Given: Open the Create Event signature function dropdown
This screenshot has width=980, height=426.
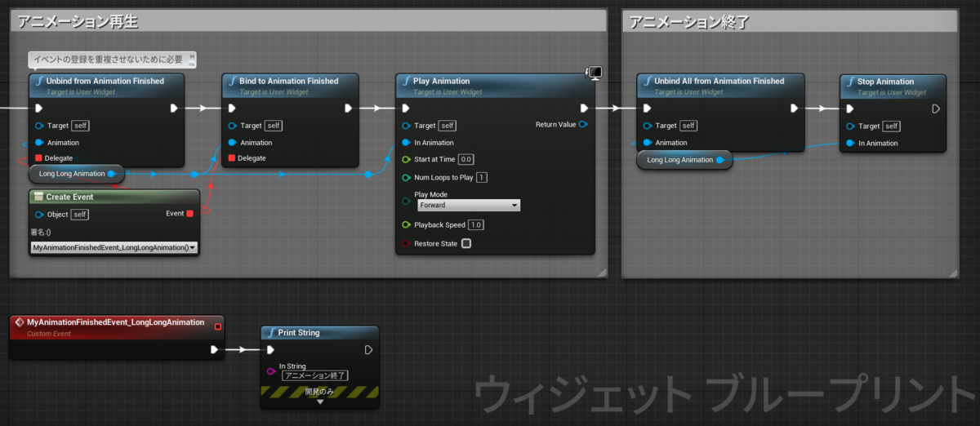Looking at the screenshot, I should [x=114, y=247].
